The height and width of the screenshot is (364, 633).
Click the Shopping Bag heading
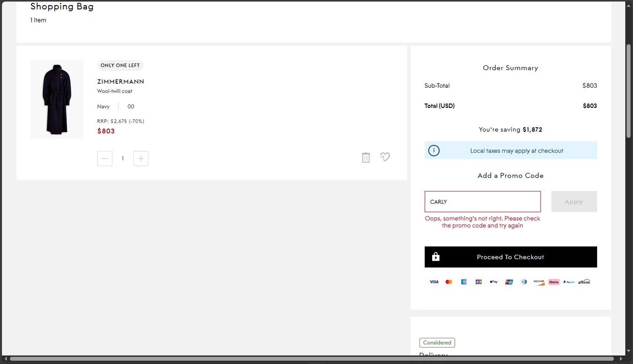point(62,6)
